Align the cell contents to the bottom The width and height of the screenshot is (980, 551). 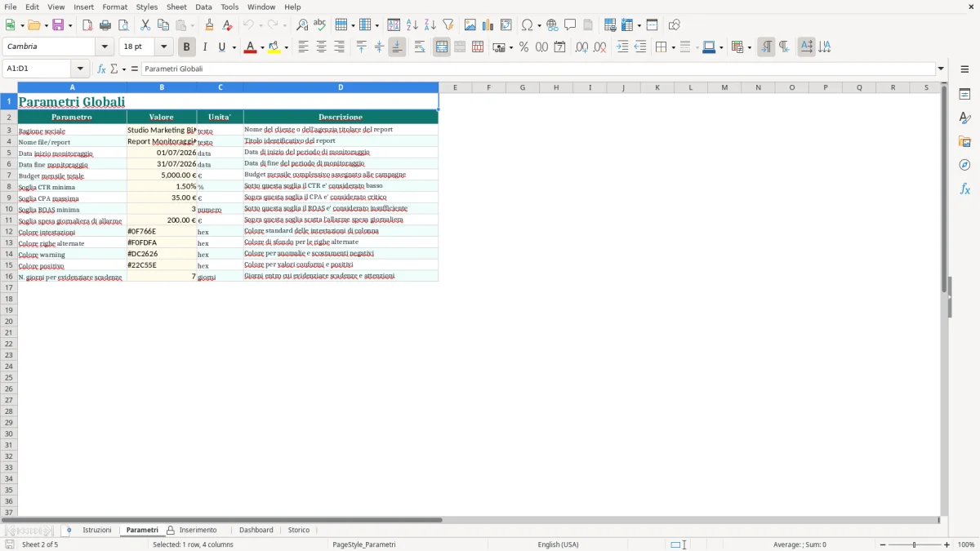(397, 47)
